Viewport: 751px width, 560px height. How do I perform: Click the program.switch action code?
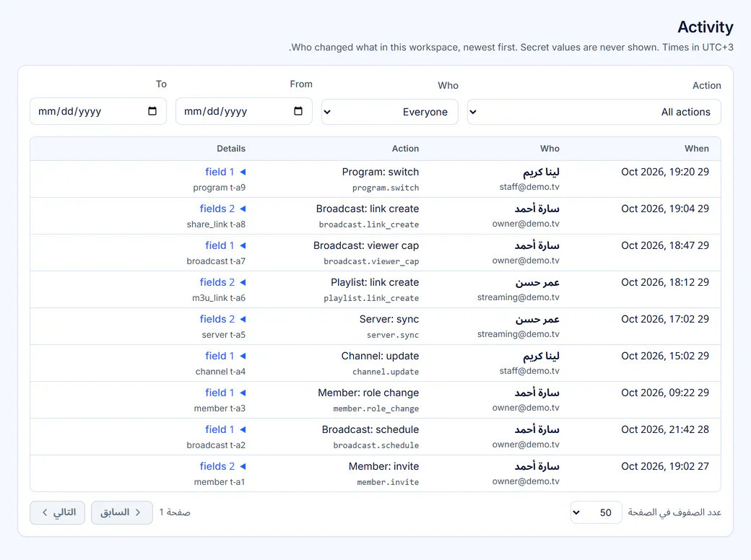386,188
